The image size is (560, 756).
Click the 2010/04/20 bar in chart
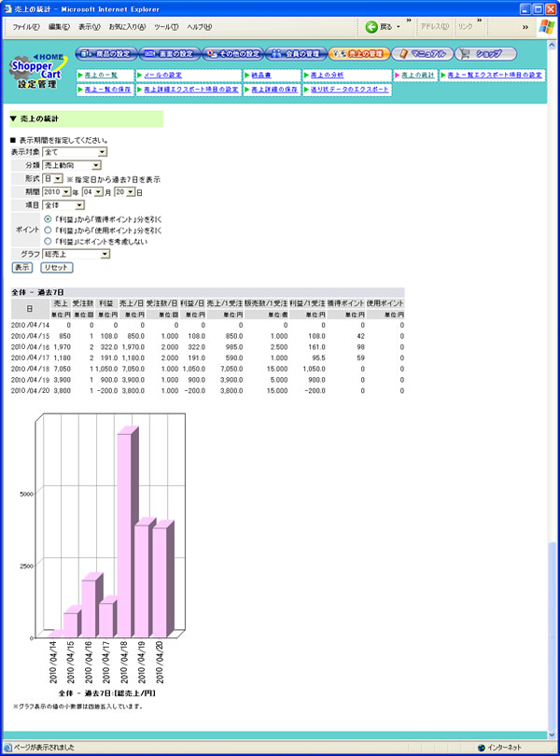tap(160, 582)
